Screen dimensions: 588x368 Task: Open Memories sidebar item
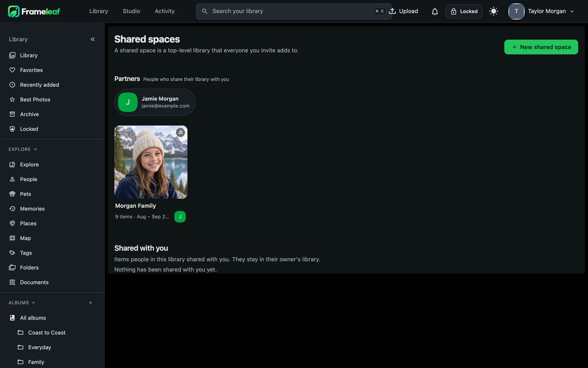(x=52, y=209)
